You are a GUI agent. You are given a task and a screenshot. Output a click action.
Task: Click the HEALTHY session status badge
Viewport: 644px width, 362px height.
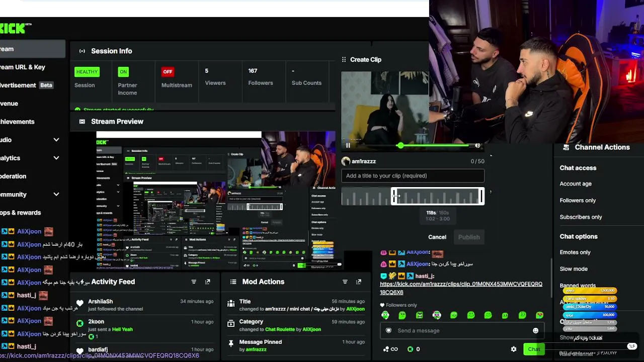coord(87,72)
